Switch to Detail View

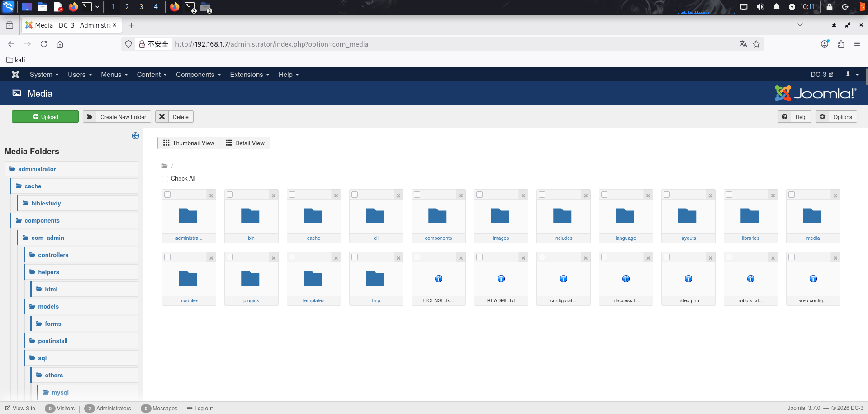click(245, 143)
